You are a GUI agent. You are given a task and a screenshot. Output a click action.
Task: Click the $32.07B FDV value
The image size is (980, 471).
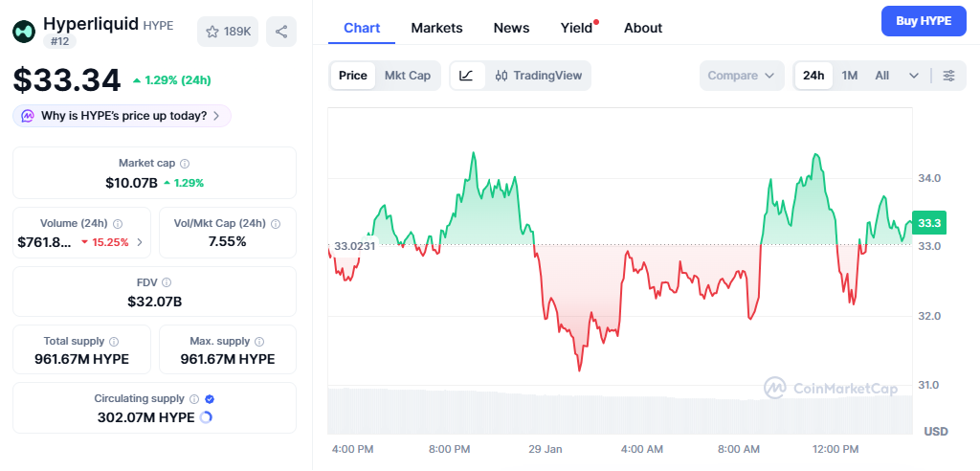[154, 302]
